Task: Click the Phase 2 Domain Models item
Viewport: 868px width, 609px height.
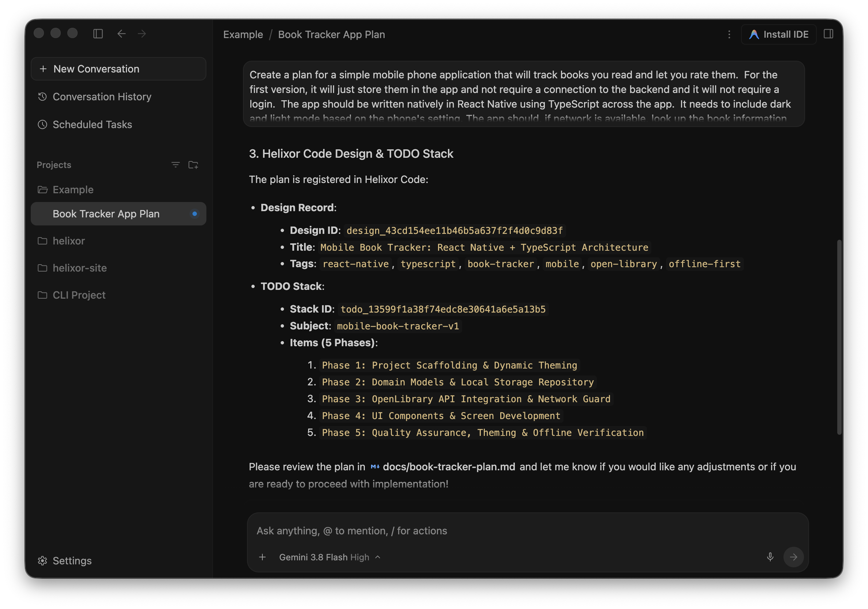Action: pos(457,382)
